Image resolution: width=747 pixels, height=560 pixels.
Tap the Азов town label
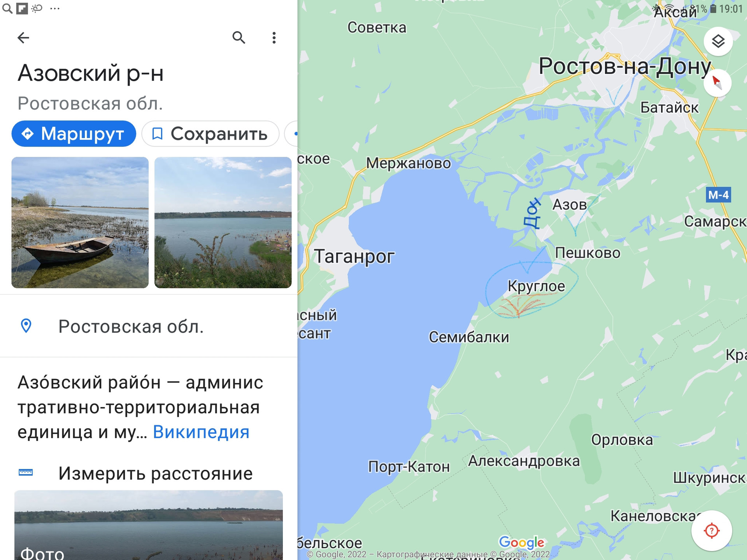570,205
